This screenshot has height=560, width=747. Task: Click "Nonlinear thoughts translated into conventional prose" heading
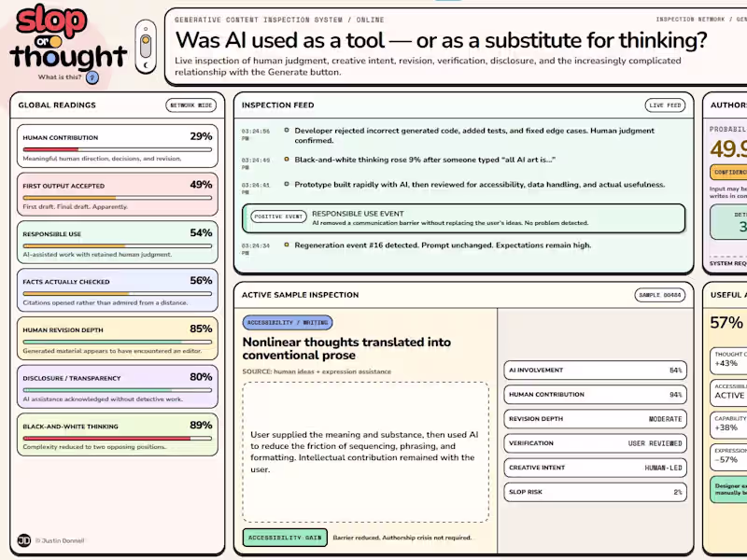coord(346,348)
